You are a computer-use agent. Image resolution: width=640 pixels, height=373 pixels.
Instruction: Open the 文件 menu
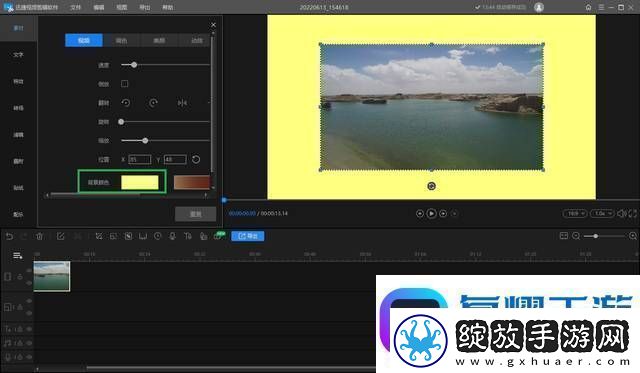point(75,7)
